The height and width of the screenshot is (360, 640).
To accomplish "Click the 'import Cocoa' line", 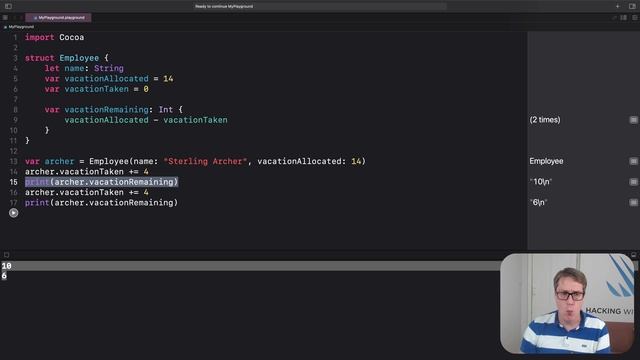I will click(x=54, y=37).
